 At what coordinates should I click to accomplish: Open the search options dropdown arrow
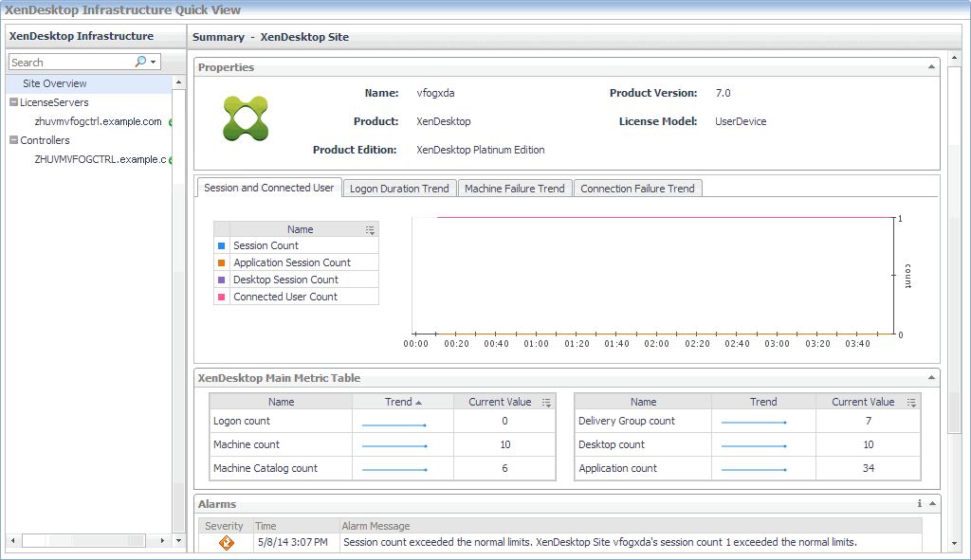(x=153, y=62)
